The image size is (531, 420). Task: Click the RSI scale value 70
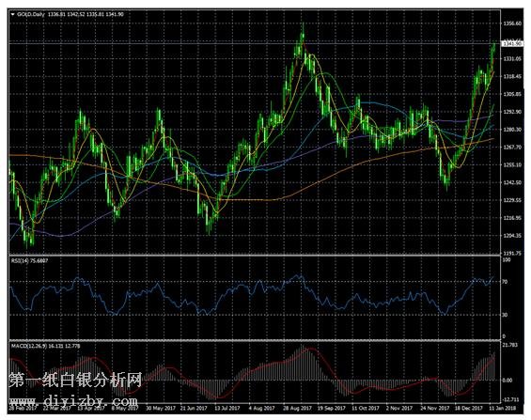point(505,282)
